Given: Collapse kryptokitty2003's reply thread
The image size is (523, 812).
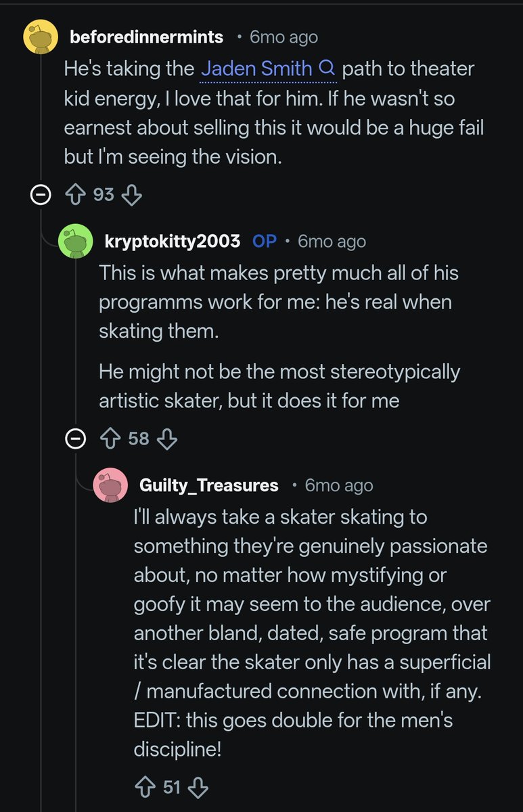Looking at the screenshot, I should point(75,439).
